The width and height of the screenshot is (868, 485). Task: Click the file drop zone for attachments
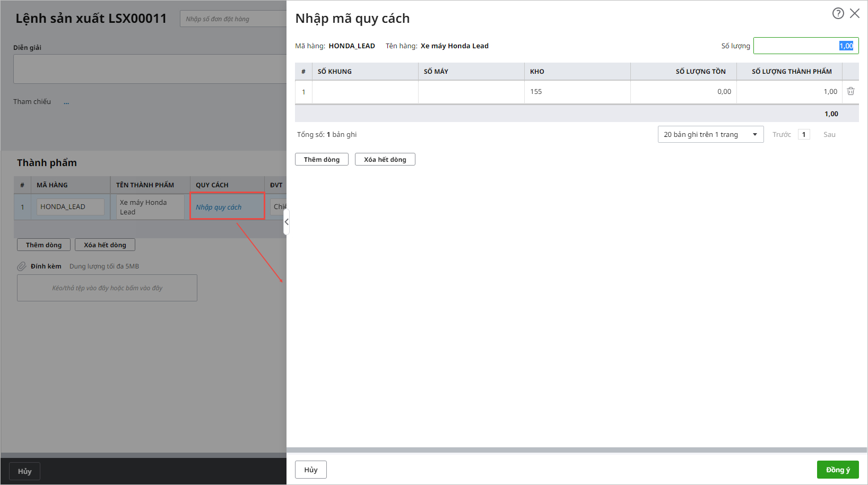(x=107, y=288)
